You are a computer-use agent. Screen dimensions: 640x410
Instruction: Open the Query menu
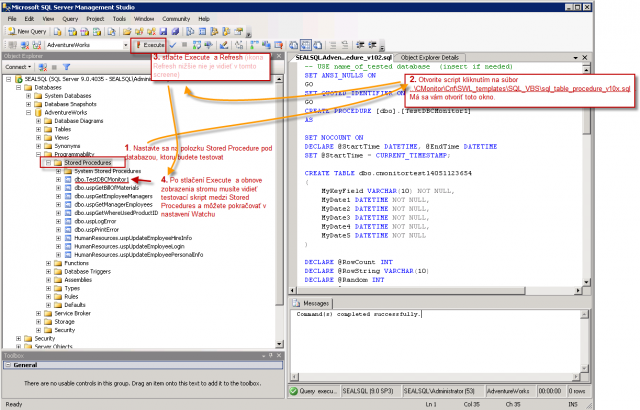pos(70,19)
